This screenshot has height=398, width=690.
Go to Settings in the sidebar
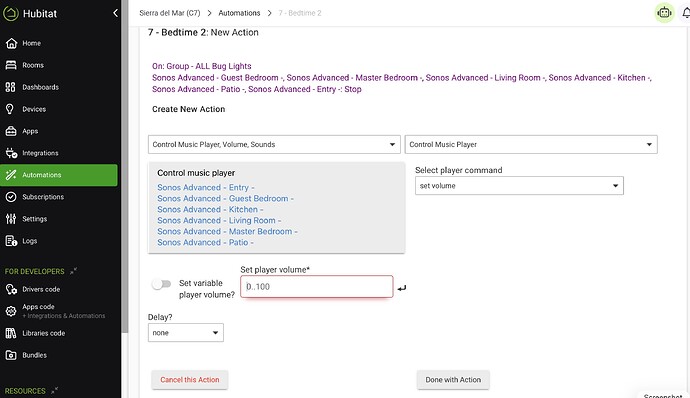(x=34, y=219)
